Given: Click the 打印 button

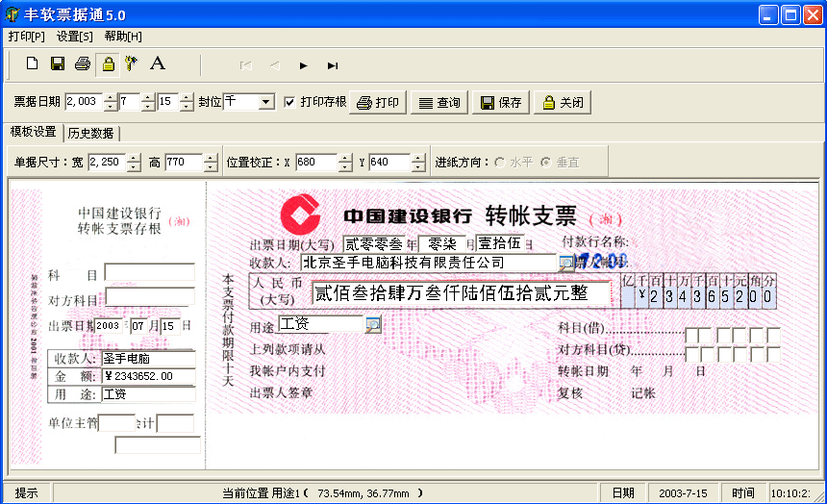Looking at the screenshot, I should pos(378,102).
